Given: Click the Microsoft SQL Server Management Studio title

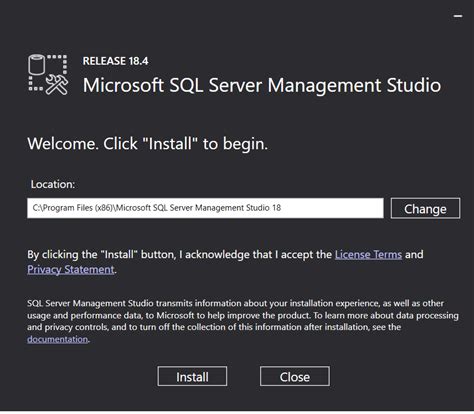Looking at the screenshot, I should coord(262,85).
